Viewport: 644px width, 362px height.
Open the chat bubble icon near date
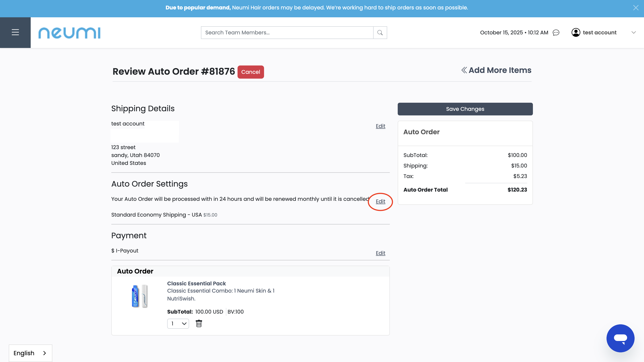pos(556,33)
